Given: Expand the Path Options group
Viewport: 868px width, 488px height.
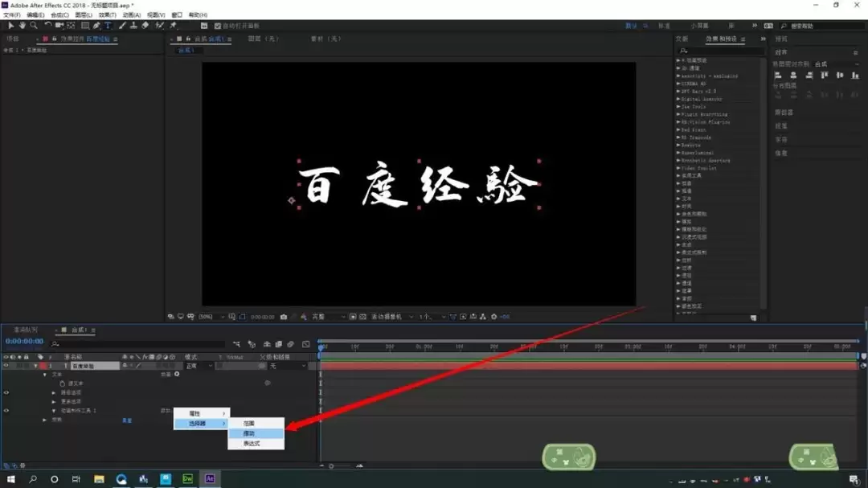Looking at the screenshot, I should pos(54,392).
